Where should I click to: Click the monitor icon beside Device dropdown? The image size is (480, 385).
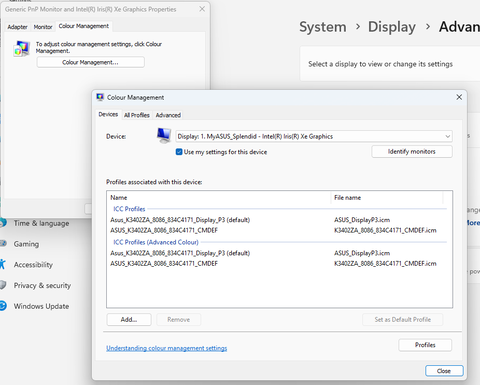164,136
